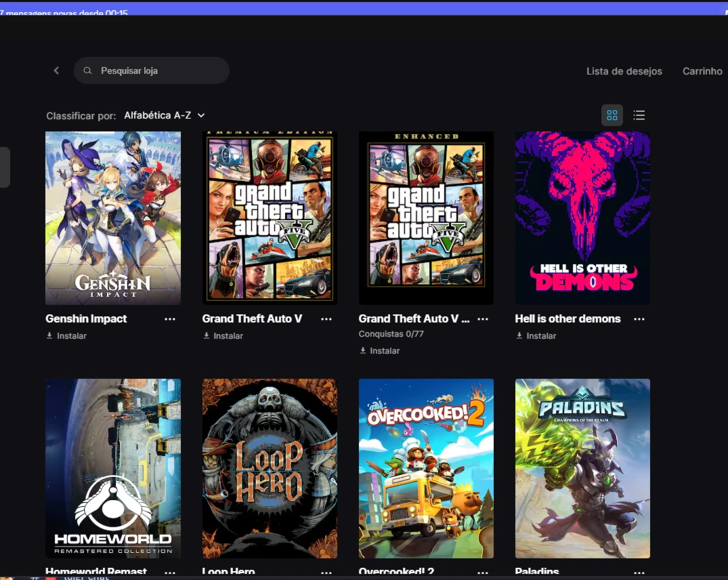
Task: Click download icon under GTA V Enhanced
Action: [x=362, y=350]
